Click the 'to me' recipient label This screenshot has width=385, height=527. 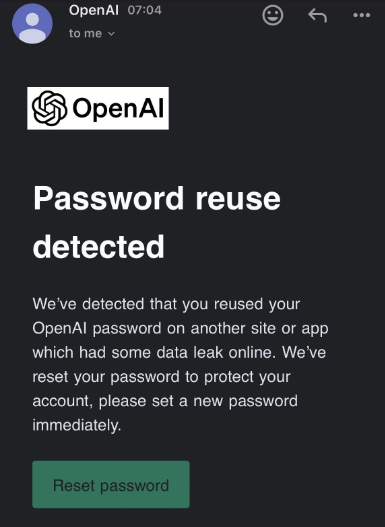click(85, 33)
